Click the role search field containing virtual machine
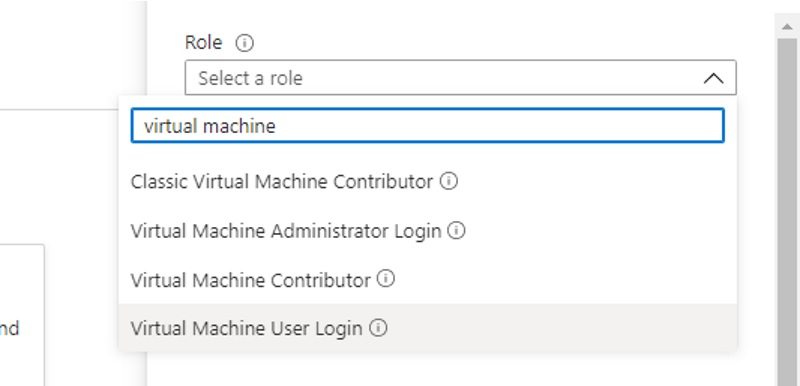The width and height of the screenshot is (800, 386). coord(428,125)
